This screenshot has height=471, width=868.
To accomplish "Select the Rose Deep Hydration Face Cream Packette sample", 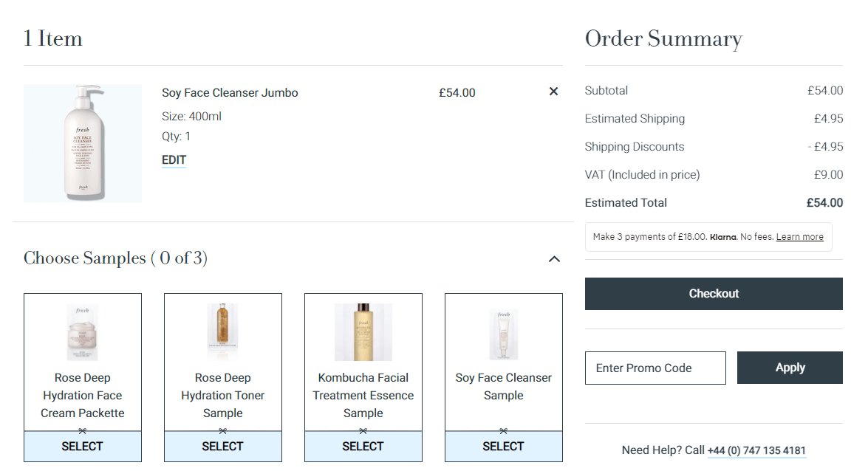I will click(x=82, y=446).
